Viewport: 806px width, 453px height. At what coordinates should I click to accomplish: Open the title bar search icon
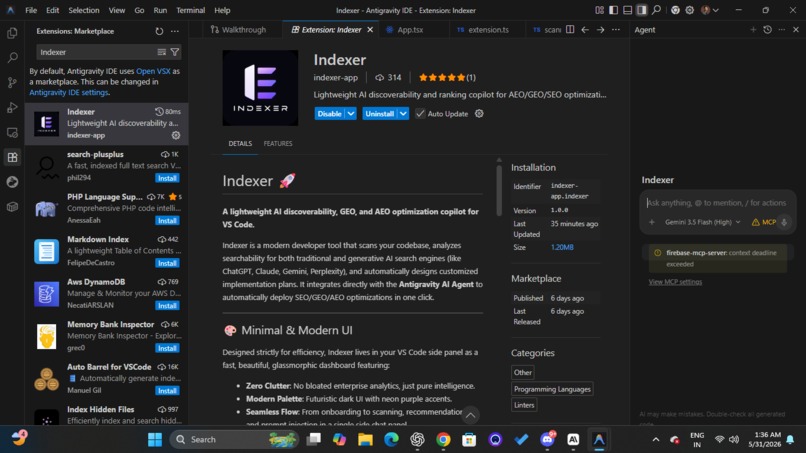656,10
